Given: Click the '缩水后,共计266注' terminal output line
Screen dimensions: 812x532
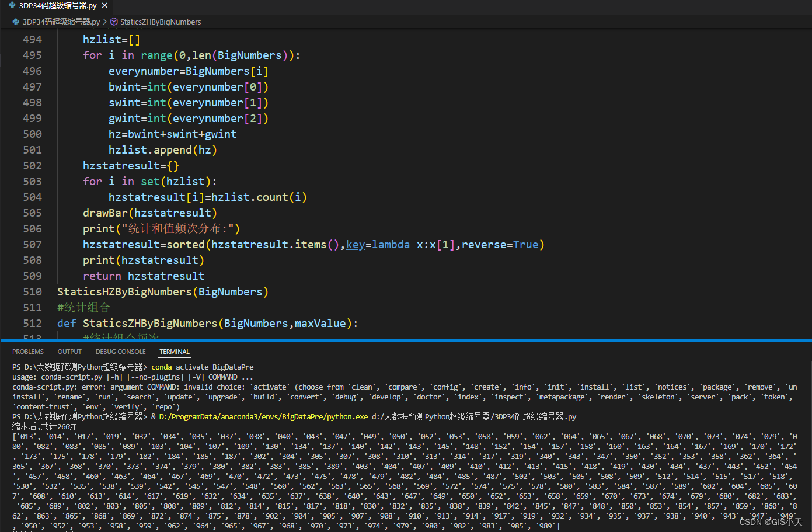Looking at the screenshot, I should tap(44, 427).
